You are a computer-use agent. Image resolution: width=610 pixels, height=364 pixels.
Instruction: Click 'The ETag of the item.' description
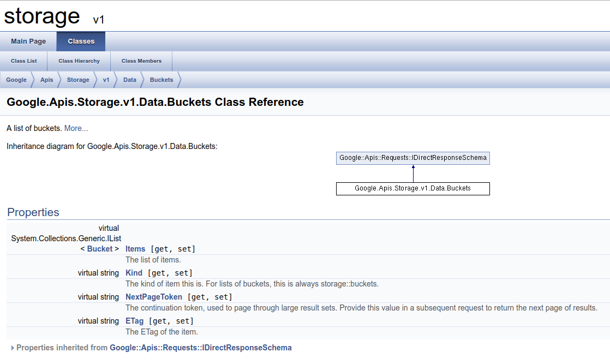tap(162, 332)
